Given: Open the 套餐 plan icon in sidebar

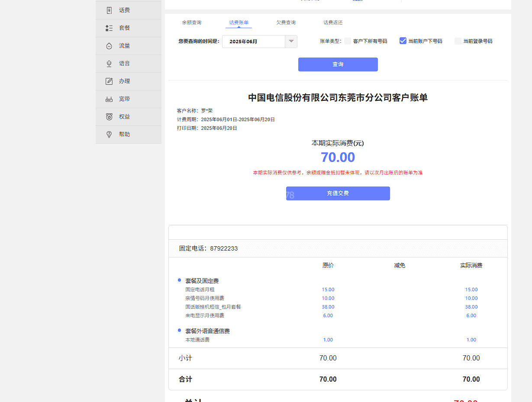Looking at the screenshot, I should click(109, 28).
